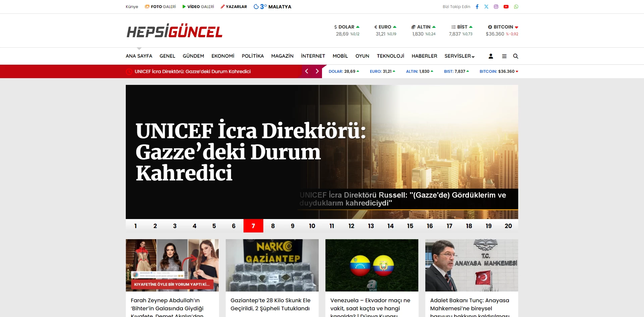Click BITCOIN: $36.360 in ticker bar
The height and width of the screenshot is (317, 644).
pyautogui.click(x=499, y=71)
